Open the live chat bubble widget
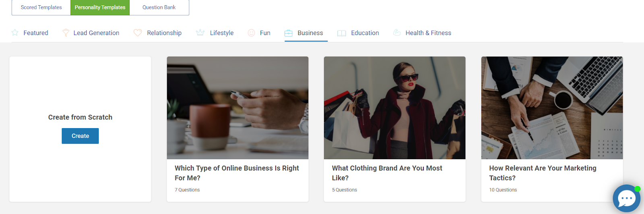Screen dimensions: 644x214 [626, 198]
